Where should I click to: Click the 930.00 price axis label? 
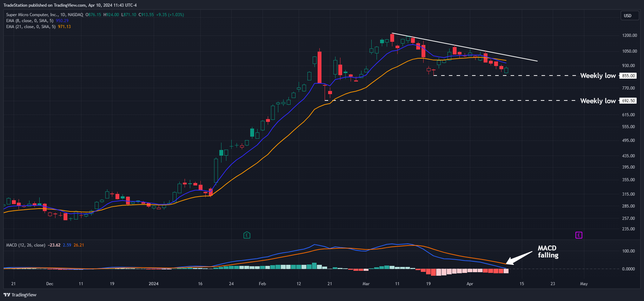point(628,66)
